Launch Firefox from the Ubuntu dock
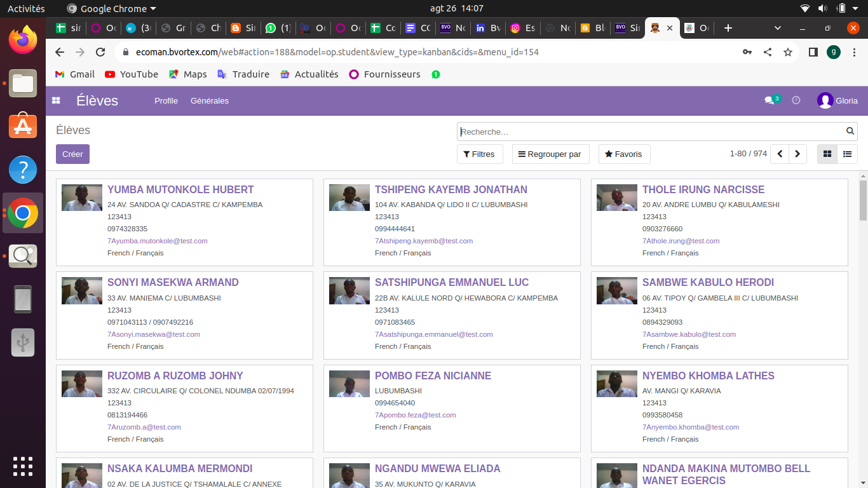This screenshot has height=488, width=868. [23, 39]
